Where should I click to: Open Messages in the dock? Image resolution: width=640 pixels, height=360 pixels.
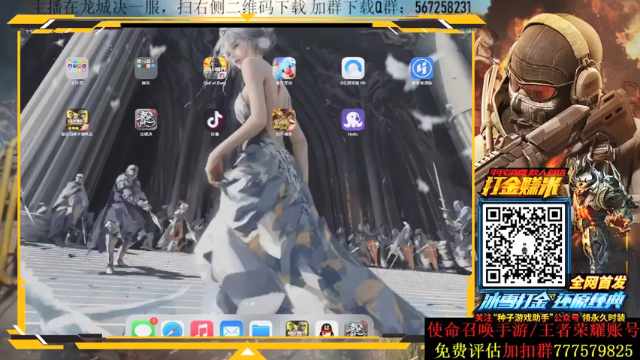(x=143, y=329)
